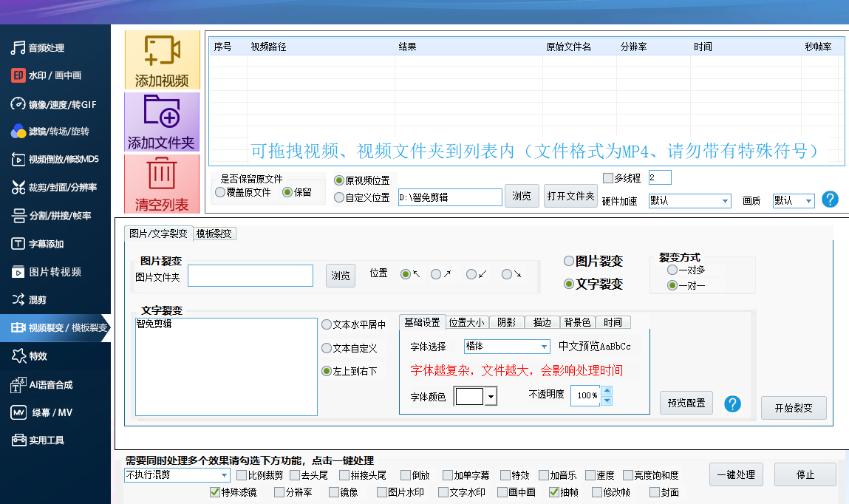
Task: Click the 开始裂变 button
Action: coord(793,408)
